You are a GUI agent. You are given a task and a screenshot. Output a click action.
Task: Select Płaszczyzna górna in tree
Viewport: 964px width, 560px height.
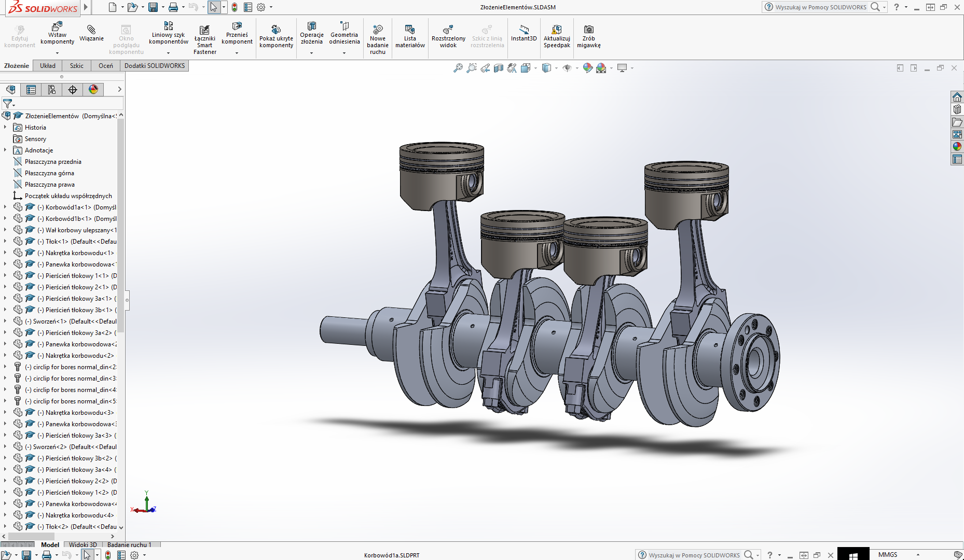pos(49,173)
